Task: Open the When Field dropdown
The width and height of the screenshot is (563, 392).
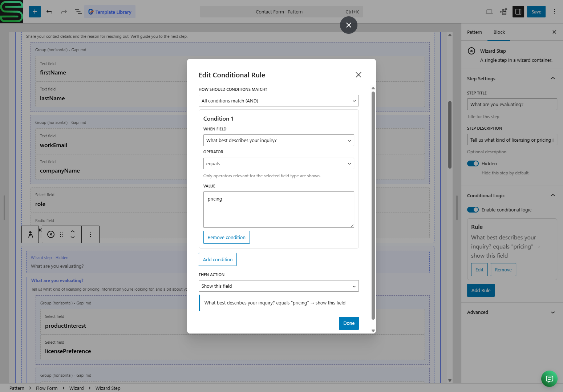Action: point(279,140)
